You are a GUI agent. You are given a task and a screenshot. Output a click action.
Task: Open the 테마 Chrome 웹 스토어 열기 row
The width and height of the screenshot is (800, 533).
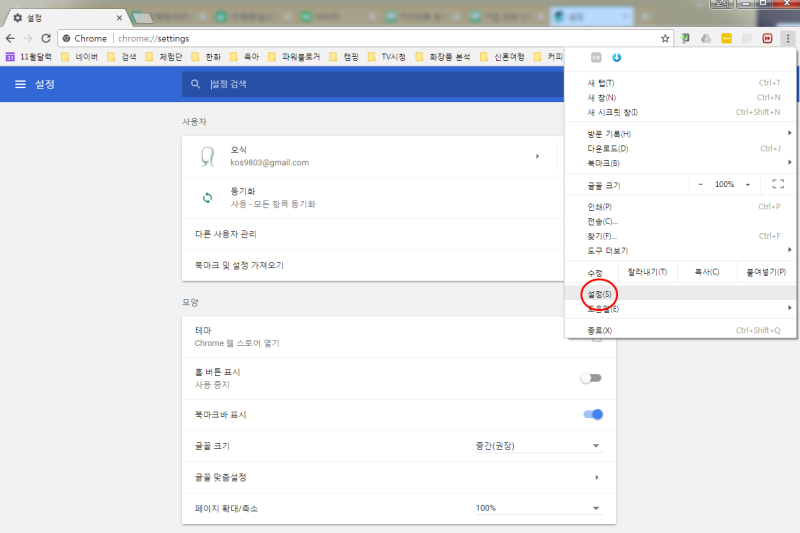tap(398, 337)
